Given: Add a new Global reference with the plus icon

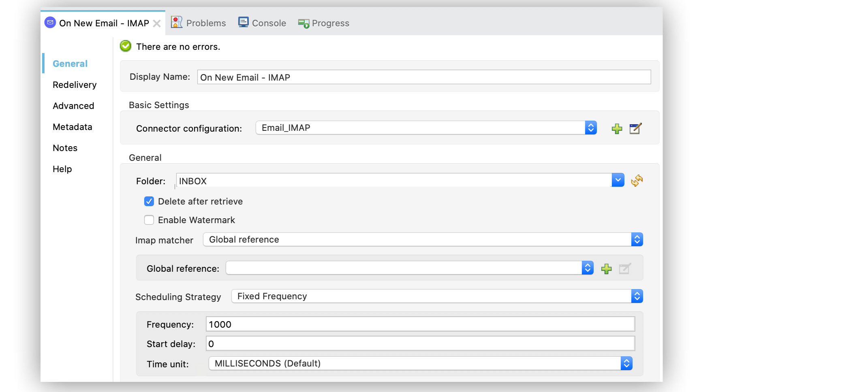Looking at the screenshot, I should (x=606, y=268).
